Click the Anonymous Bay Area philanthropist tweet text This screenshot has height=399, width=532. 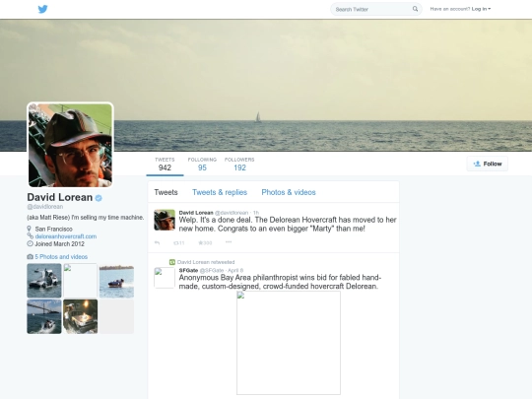[280, 282]
